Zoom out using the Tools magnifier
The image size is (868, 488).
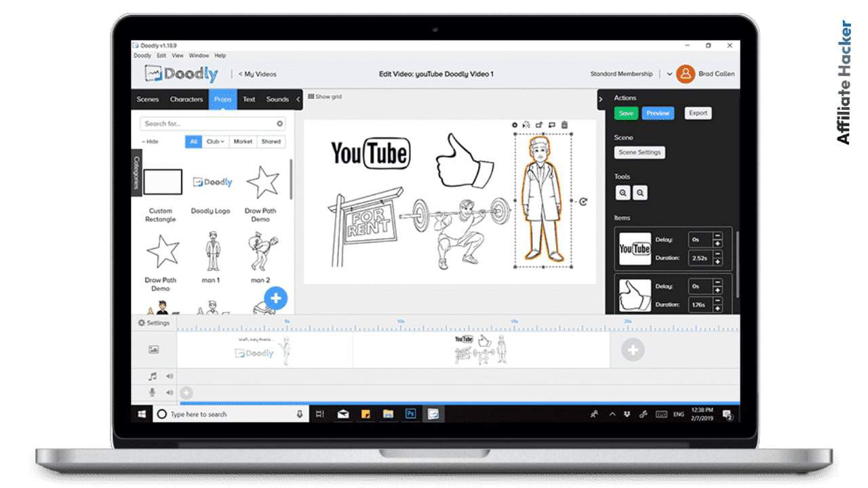[x=639, y=193]
